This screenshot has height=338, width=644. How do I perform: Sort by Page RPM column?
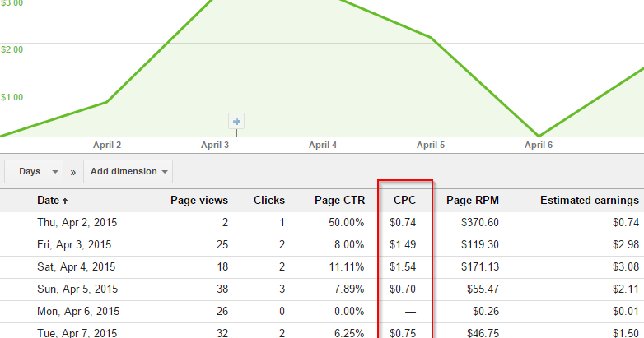[472, 200]
